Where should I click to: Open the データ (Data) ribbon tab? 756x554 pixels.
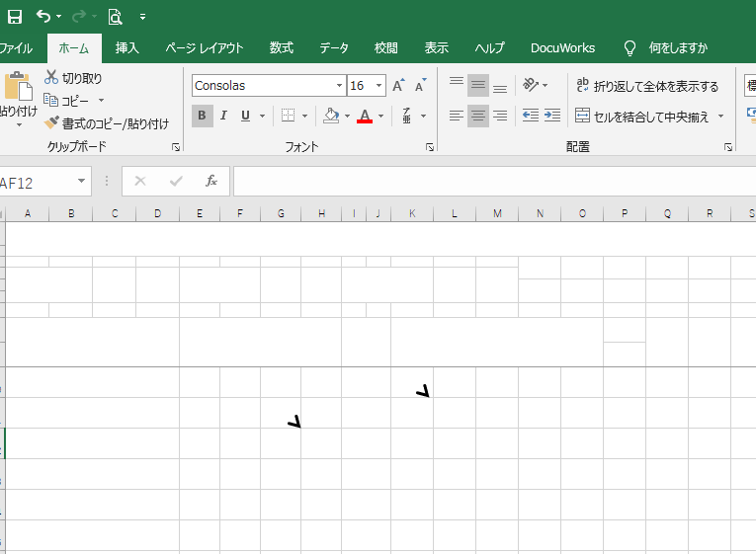tap(334, 47)
